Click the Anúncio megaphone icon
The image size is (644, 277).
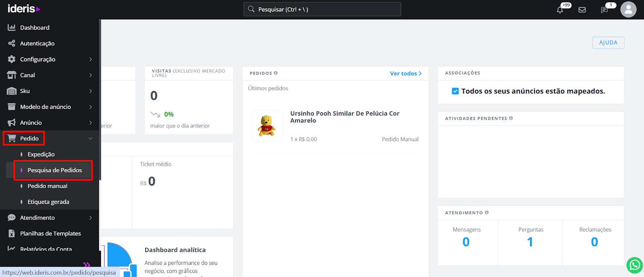(x=12, y=122)
